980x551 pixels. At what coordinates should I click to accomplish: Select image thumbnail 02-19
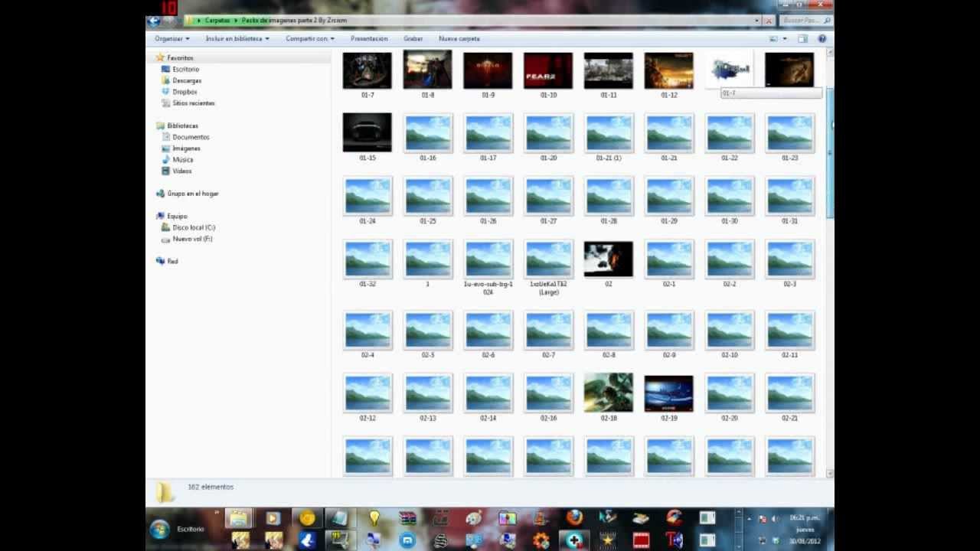pos(668,393)
